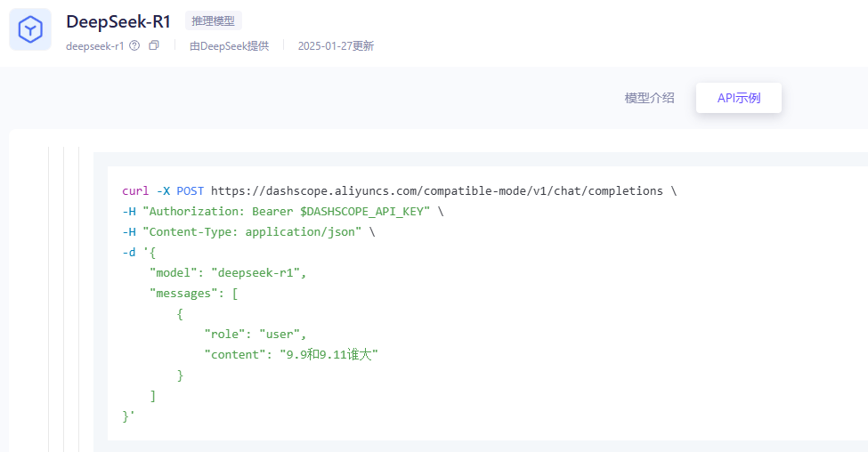Click the help question mark icon beside deepseek-r1
The width and height of the screenshot is (868, 452).
tap(134, 45)
